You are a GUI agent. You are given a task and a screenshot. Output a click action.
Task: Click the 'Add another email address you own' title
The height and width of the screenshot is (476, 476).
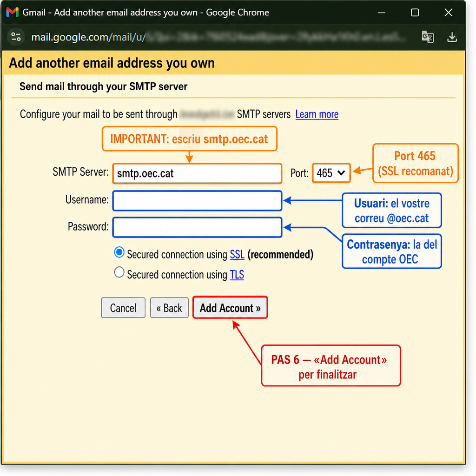112,63
